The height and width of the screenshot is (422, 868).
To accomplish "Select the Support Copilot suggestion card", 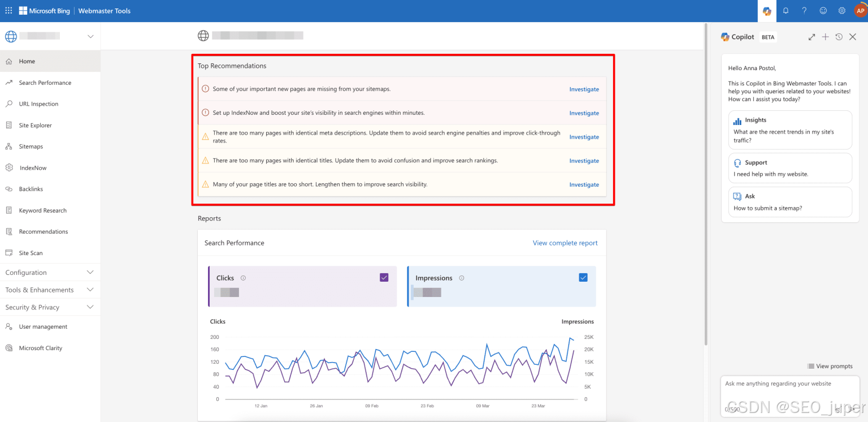I will click(x=790, y=168).
